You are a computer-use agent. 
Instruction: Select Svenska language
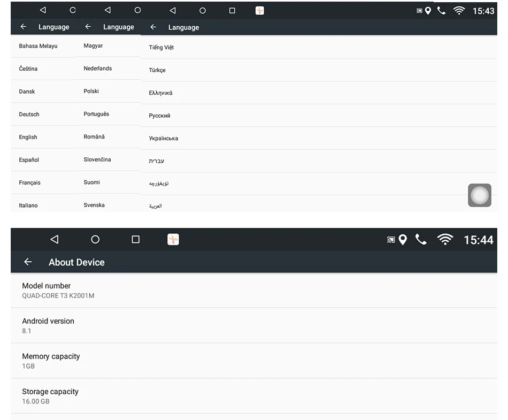pyautogui.click(x=108, y=203)
